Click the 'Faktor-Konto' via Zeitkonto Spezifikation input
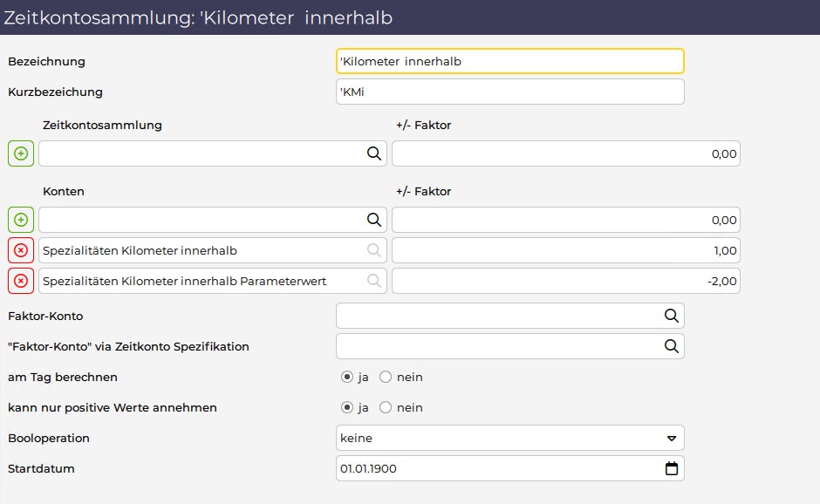Viewport: 820px width, 504px height. click(510, 346)
